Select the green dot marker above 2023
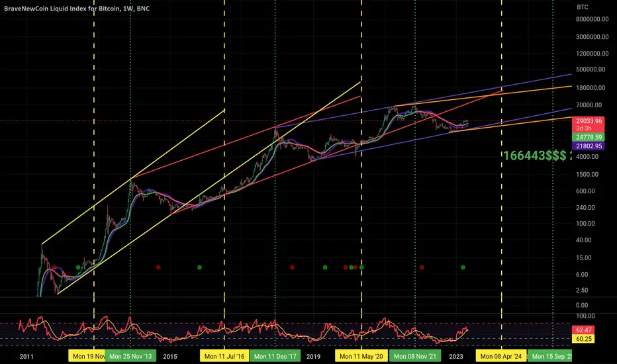The height and width of the screenshot is (364, 617). [463, 267]
